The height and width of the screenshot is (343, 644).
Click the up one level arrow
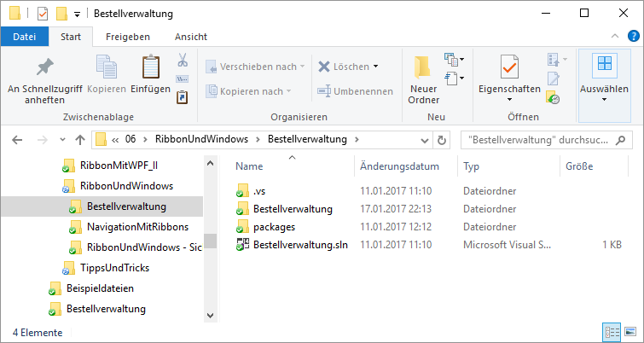(80, 140)
